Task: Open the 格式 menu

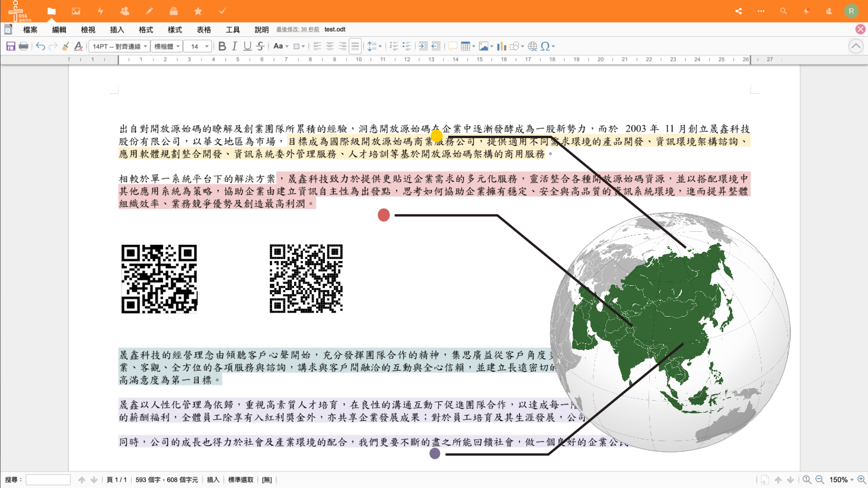Action: tap(146, 30)
